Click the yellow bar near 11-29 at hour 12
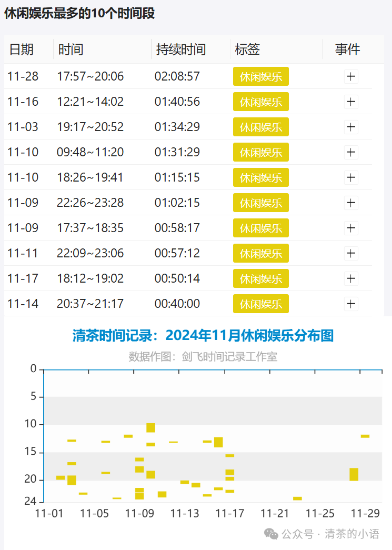The height and width of the screenshot is (550, 392). 365,436
